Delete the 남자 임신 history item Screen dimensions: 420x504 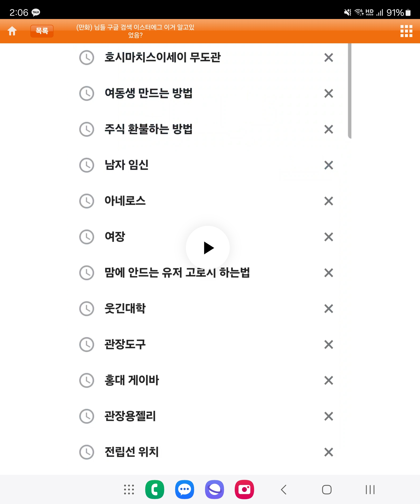(328, 165)
